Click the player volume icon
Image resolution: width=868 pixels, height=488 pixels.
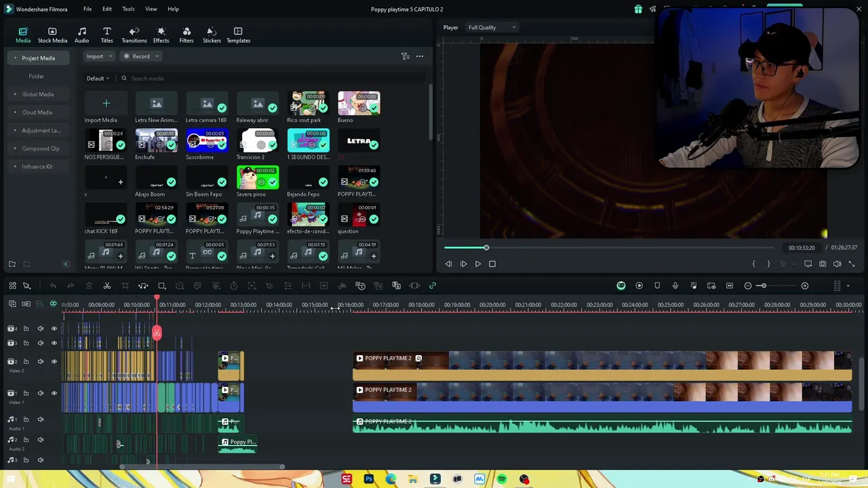click(x=837, y=264)
